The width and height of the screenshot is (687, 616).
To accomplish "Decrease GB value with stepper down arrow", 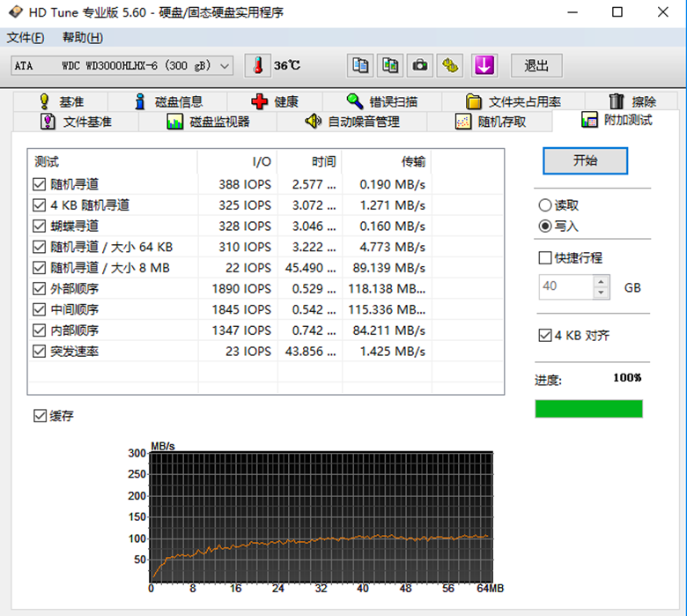I will (x=601, y=293).
